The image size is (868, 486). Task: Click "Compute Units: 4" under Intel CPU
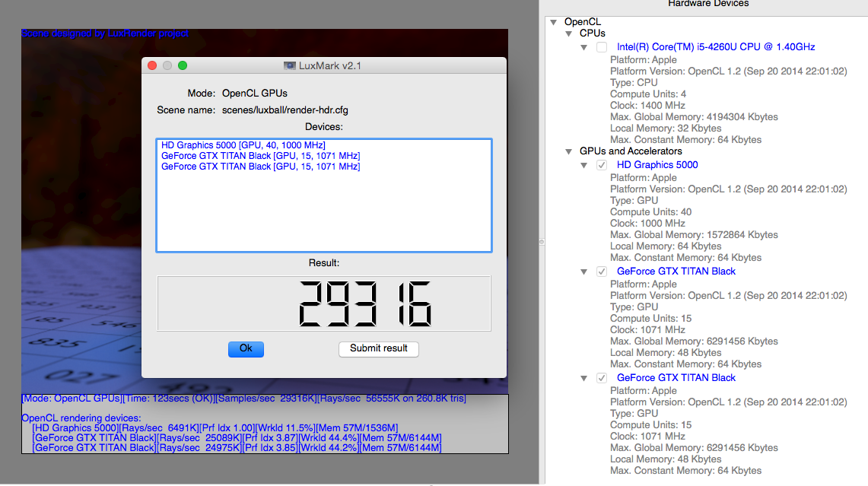[647, 94]
